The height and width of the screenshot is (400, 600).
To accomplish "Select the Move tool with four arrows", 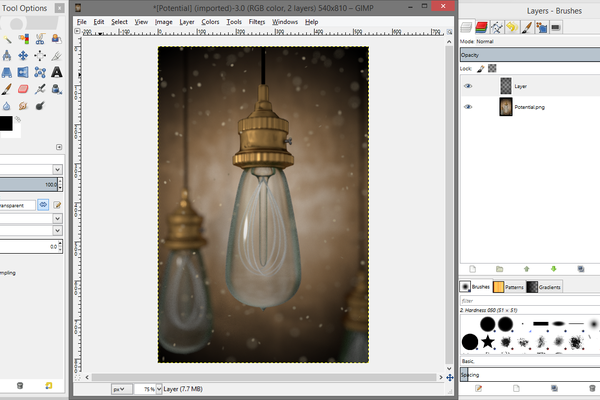I will click(x=23, y=56).
